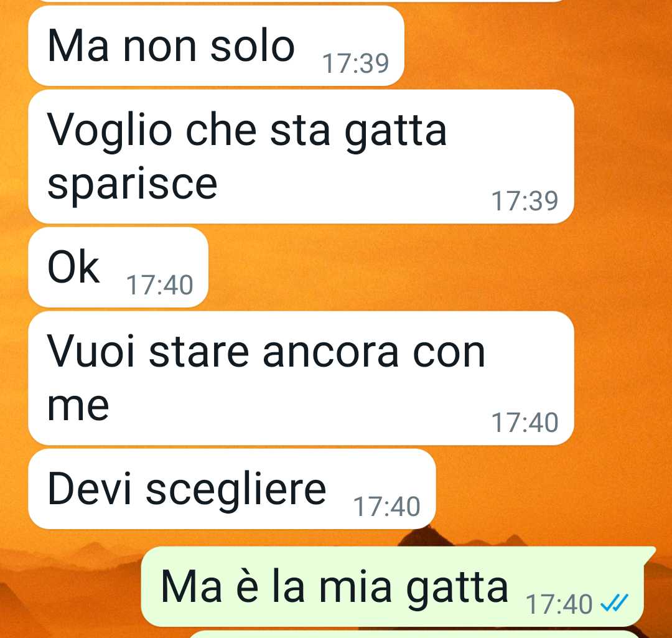672x638 pixels.
Task: Select the "Ma non solo" message bubble
Action: coord(216,45)
